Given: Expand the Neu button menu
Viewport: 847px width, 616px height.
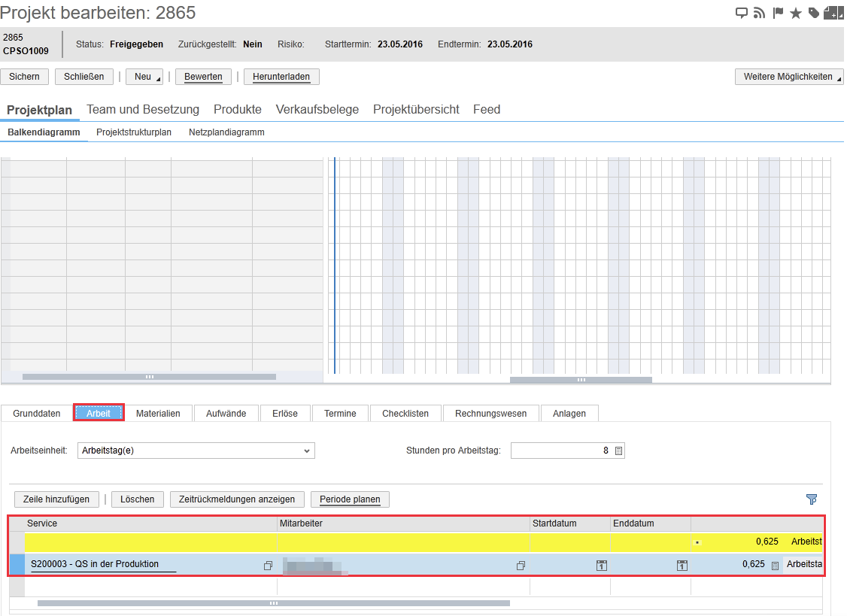Looking at the screenshot, I should [x=144, y=77].
